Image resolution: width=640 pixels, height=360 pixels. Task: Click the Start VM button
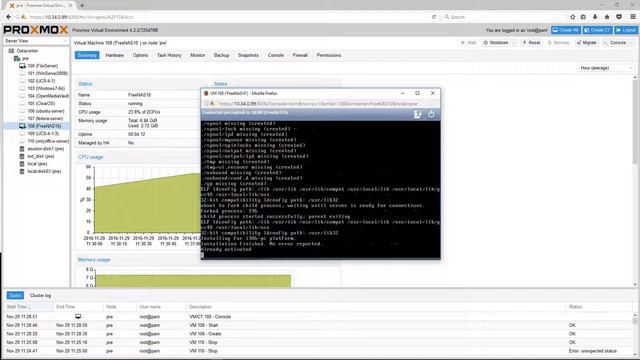click(469, 42)
